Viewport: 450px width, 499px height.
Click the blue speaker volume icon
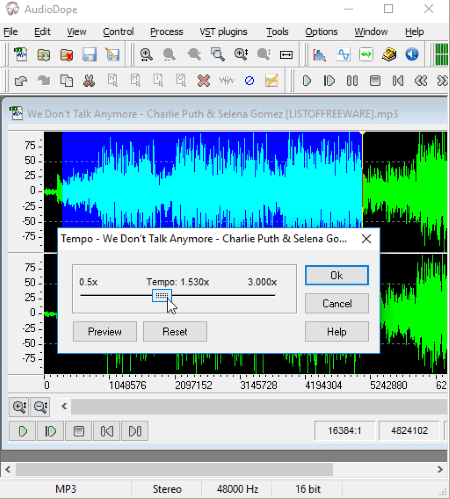pos(412,54)
